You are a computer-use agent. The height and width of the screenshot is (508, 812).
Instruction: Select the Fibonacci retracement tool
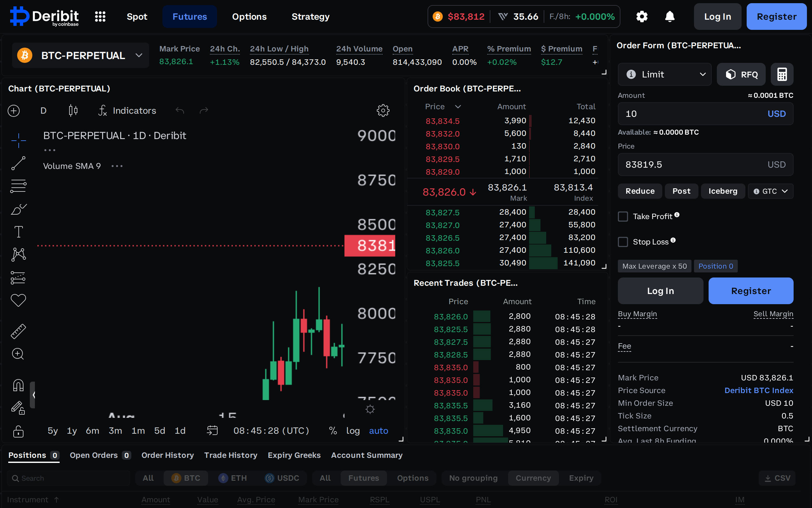coord(18,186)
